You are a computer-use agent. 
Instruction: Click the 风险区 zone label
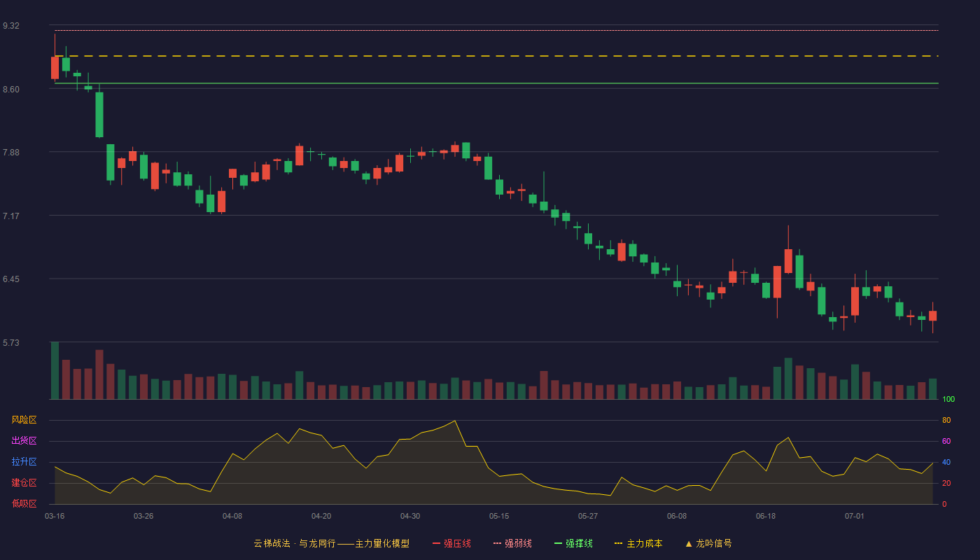(x=24, y=420)
